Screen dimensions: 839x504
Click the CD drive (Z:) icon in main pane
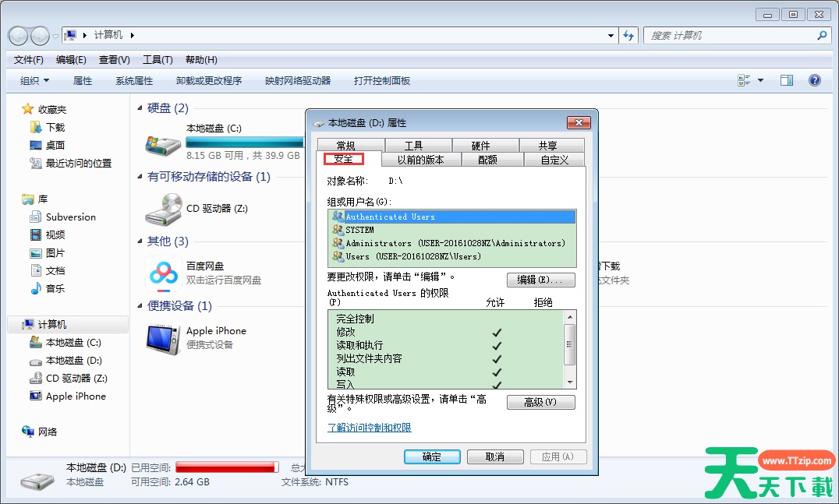point(163,209)
